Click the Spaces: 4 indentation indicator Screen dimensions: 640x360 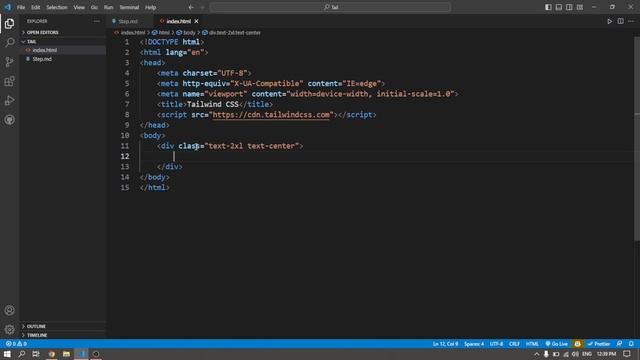point(474,344)
